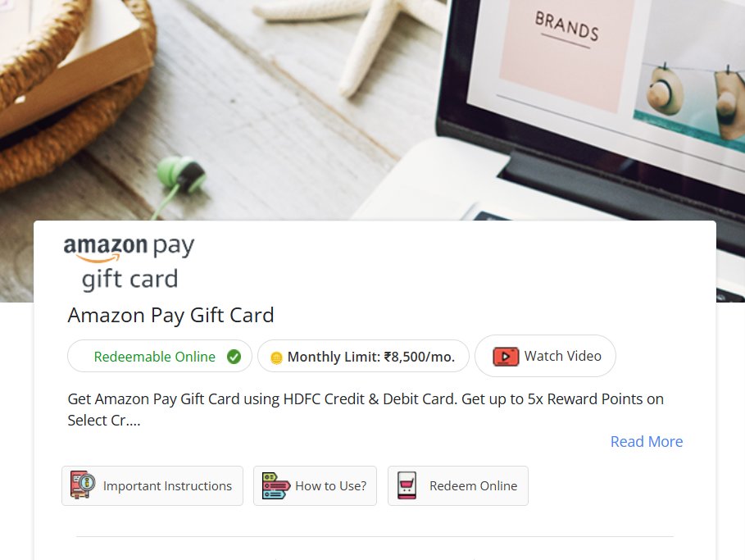745x560 pixels.
Task: Click the gold coin icon
Action: 276,357
